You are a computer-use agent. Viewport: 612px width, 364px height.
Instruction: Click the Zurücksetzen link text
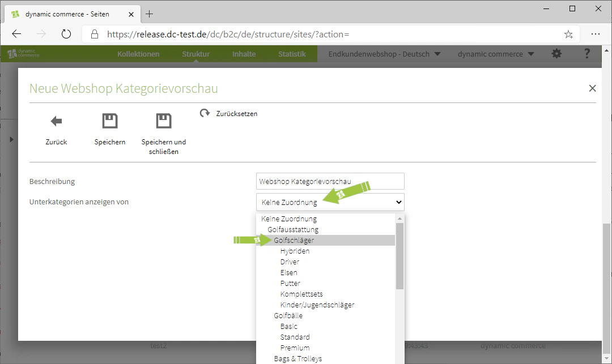pyautogui.click(x=236, y=114)
